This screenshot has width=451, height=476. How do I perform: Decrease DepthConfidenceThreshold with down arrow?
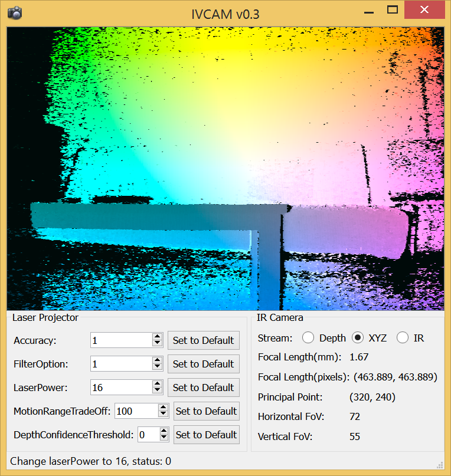click(x=164, y=438)
